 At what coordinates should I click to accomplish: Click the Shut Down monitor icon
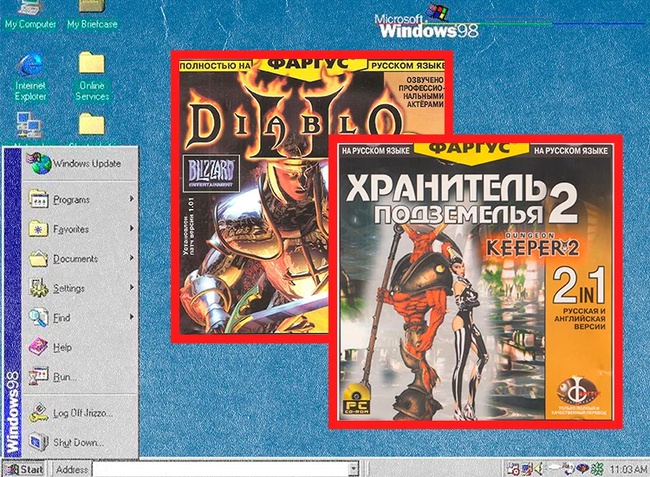pos(39,442)
